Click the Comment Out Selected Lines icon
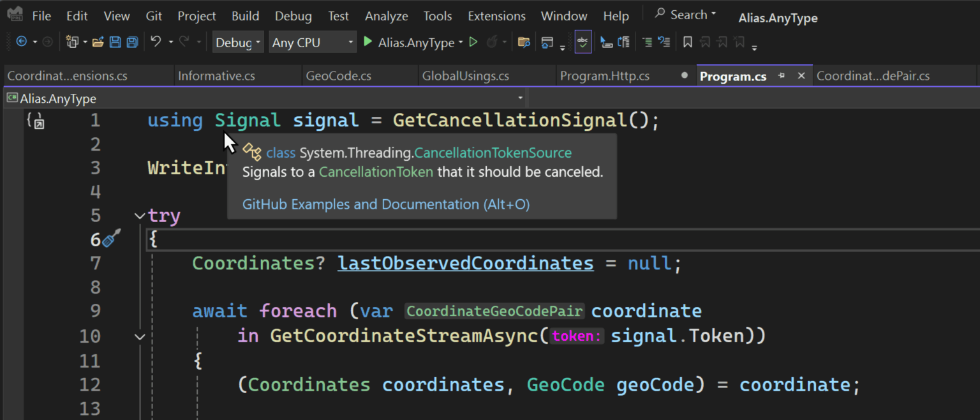This screenshot has height=420, width=980. point(647,42)
